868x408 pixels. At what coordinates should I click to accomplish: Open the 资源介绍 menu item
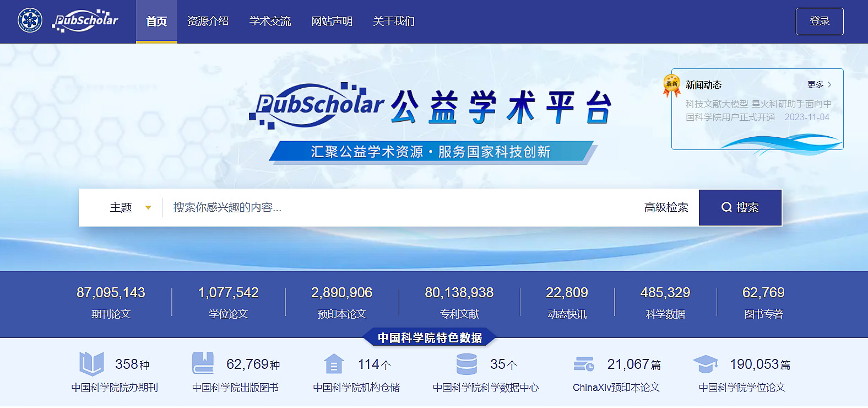coord(208,22)
